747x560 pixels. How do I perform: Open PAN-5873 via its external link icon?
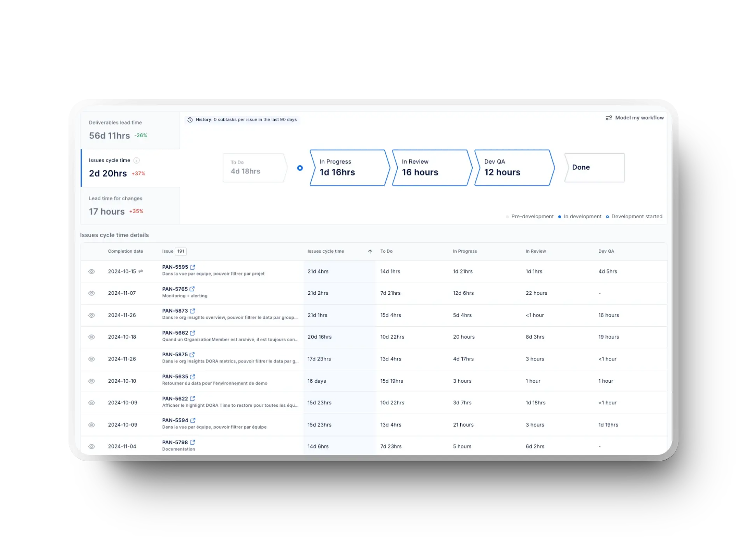click(x=193, y=310)
